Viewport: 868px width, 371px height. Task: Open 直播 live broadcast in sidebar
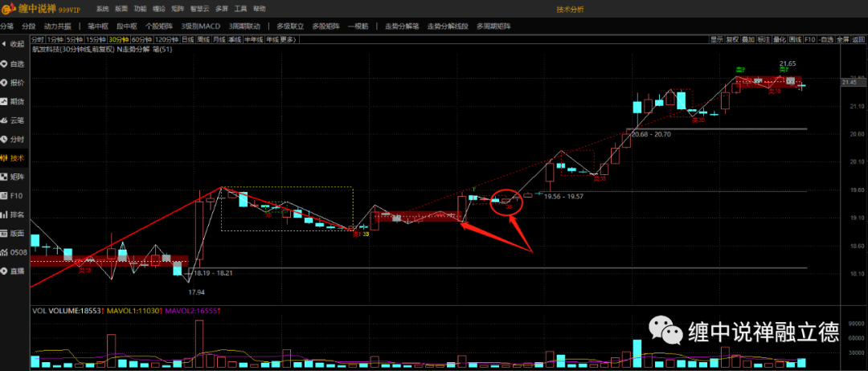[14, 271]
